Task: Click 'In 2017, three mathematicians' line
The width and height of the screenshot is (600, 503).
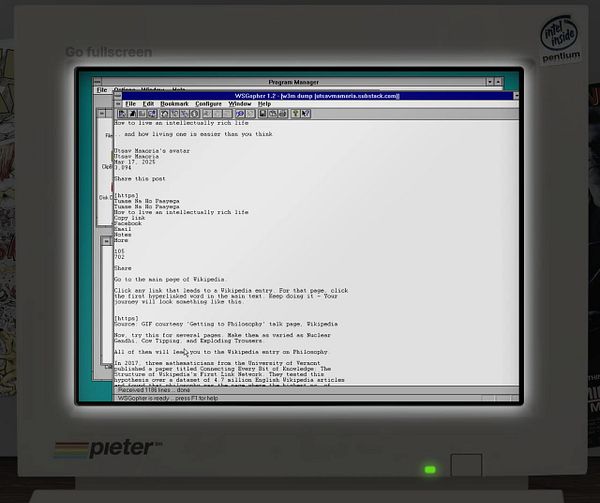Action: 217,363
